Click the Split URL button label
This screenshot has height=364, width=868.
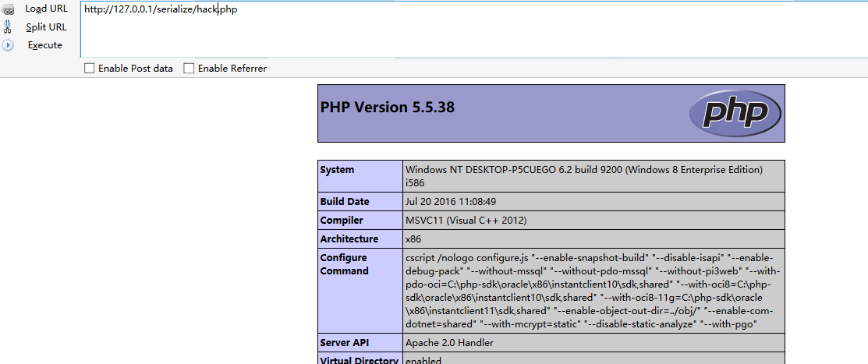[46, 27]
